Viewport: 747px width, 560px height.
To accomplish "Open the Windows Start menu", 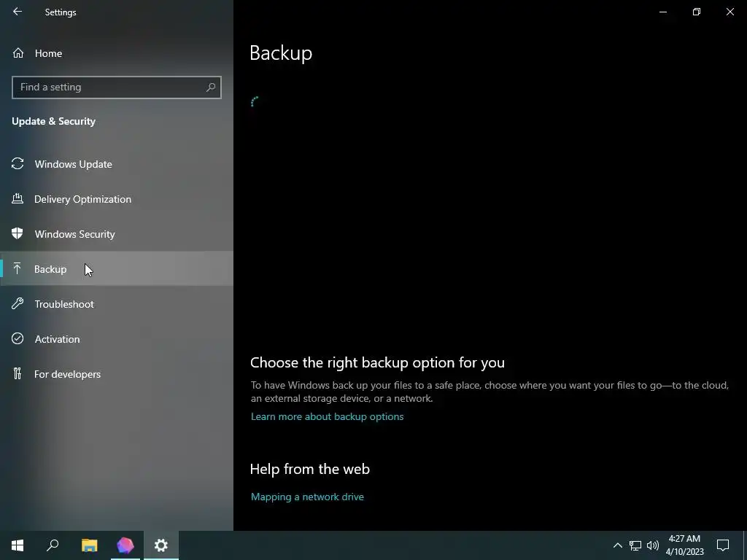I will (18, 545).
